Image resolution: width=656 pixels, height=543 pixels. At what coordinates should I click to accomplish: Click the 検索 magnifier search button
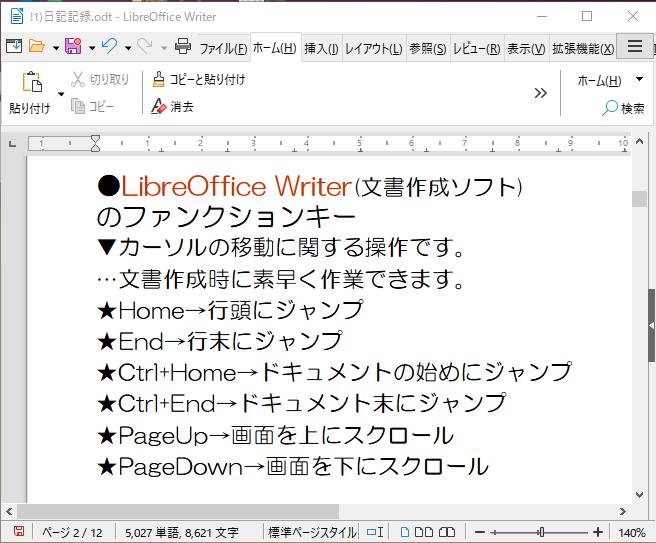(x=623, y=108)
